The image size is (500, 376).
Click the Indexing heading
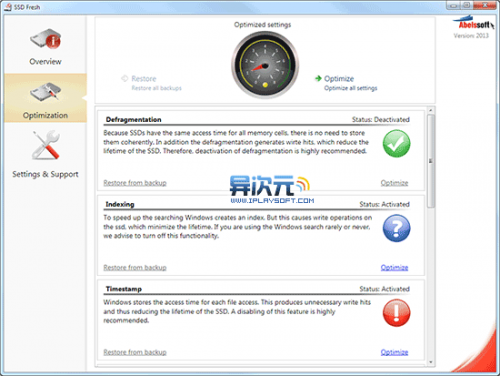tap(120, 204)
